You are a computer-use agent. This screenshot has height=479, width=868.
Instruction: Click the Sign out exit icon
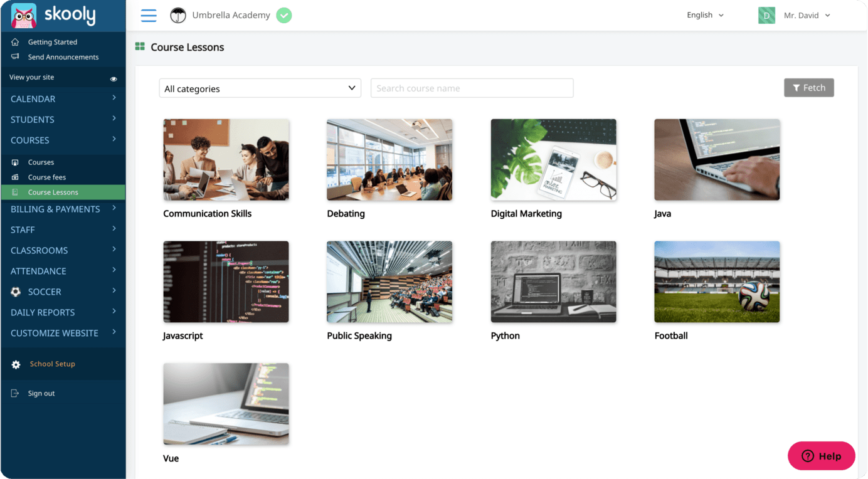click(15, 393)
